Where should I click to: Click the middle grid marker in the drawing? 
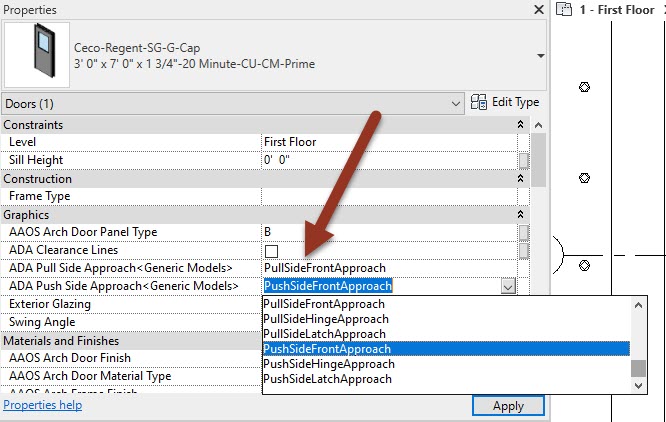click(x=584, y=178)
